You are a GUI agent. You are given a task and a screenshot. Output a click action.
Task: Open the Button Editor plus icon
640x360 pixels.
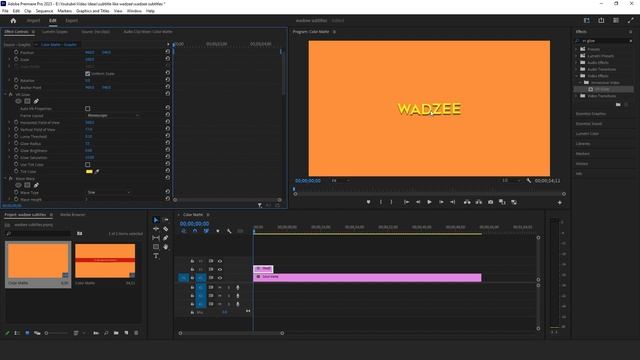[x=560, y=202]
